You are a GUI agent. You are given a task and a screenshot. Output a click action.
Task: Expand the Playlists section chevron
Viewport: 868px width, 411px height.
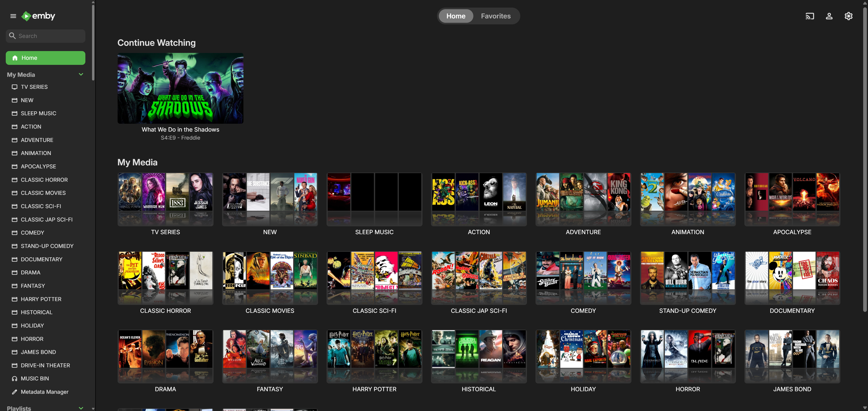point(81,408)
